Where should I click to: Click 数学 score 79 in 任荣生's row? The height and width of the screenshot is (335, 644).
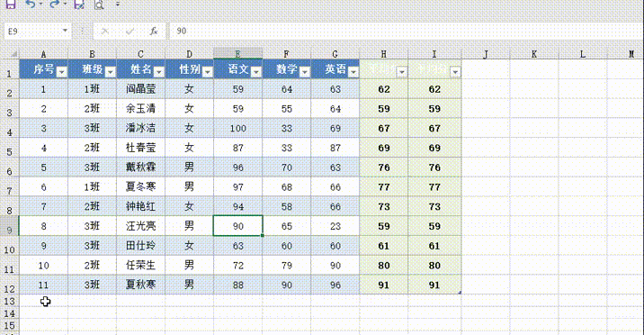(287, 265)
